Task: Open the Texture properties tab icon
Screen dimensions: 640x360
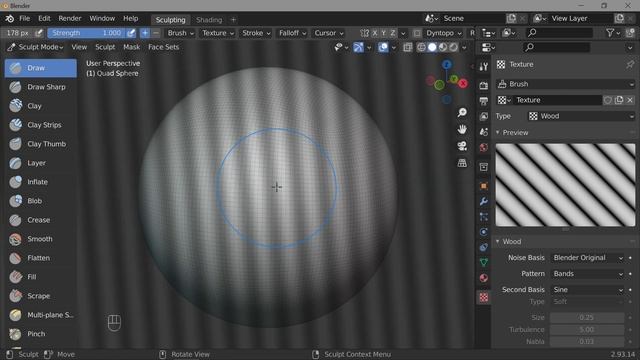Action: pos(484,297)
